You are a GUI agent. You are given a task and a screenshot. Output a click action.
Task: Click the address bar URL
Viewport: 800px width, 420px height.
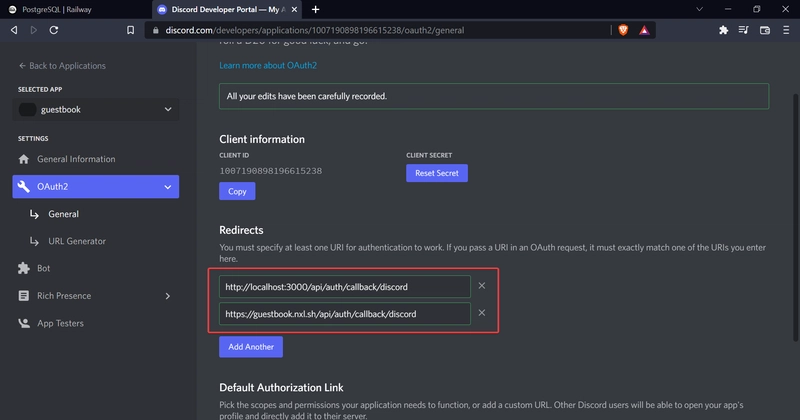[x=315, y=30]
